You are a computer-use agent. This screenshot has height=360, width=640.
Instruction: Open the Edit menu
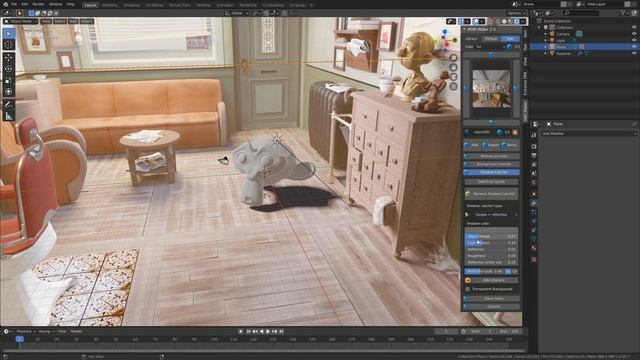click(x=24, y=4)
